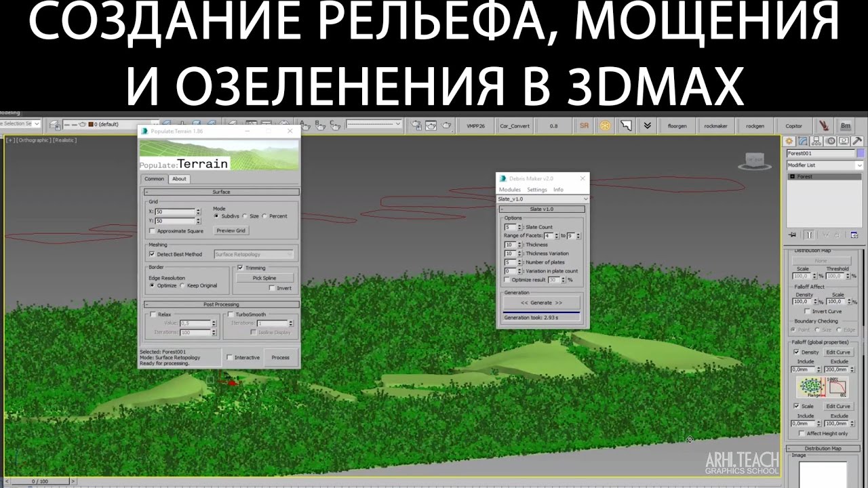Click the yellow round plugin icon
The image size is (868, 488).
pyautogui.click(x=605, y=125)
